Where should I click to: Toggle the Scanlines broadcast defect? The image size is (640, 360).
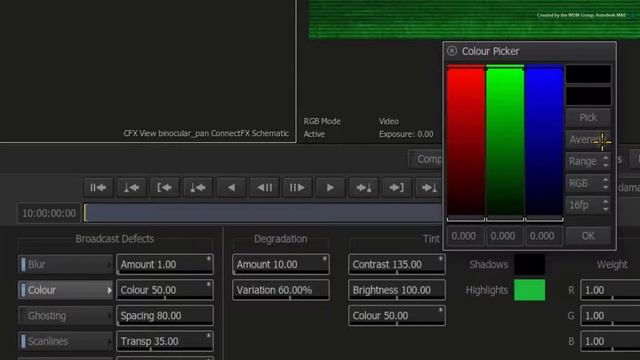click(x=65, y=341)
